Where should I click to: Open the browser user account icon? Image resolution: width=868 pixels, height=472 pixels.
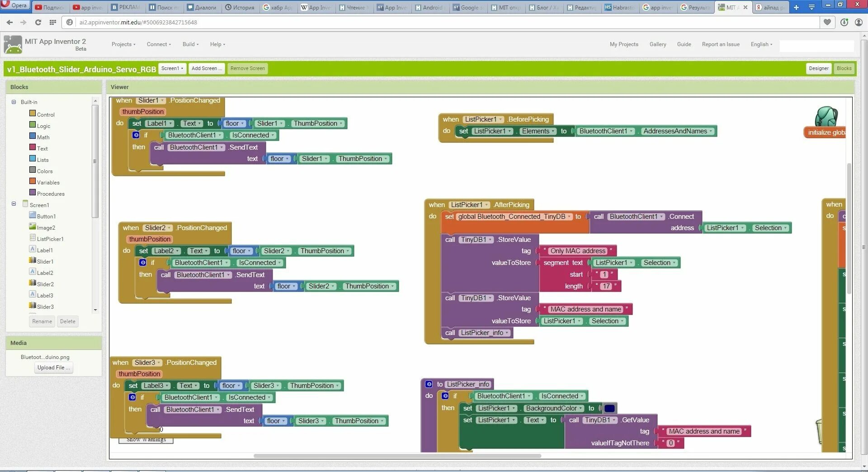859,22
